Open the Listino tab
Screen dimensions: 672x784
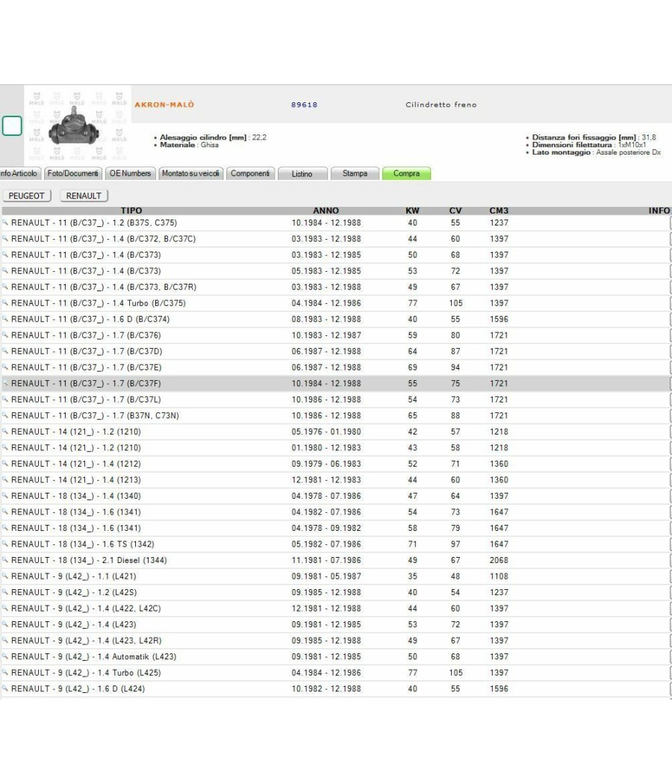tap(302, 173)
